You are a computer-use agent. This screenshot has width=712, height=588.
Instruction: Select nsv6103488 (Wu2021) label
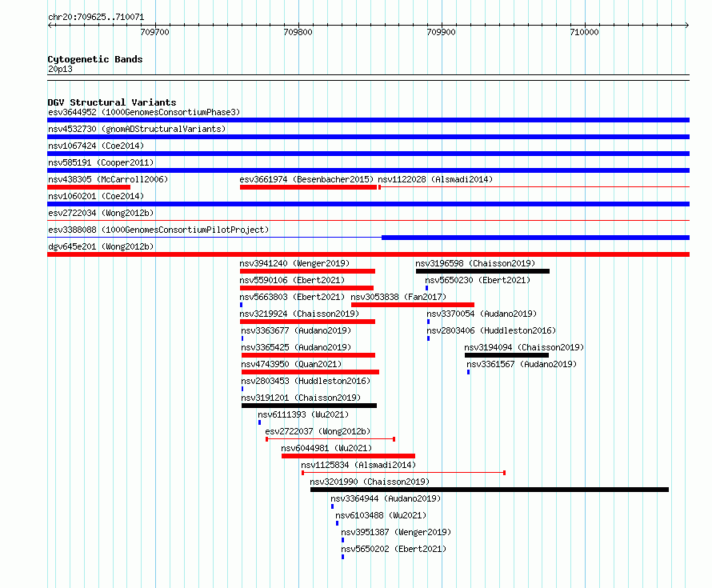381,515
